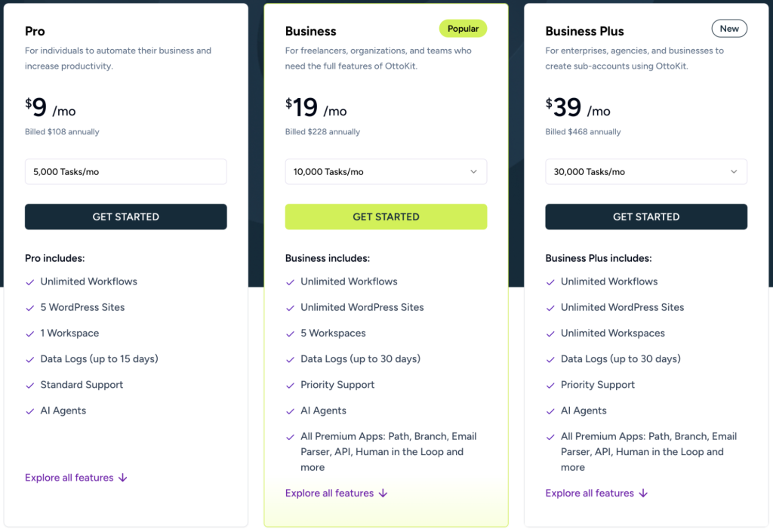Click checkmark beside Pro AI Agents

click(30, 411)
